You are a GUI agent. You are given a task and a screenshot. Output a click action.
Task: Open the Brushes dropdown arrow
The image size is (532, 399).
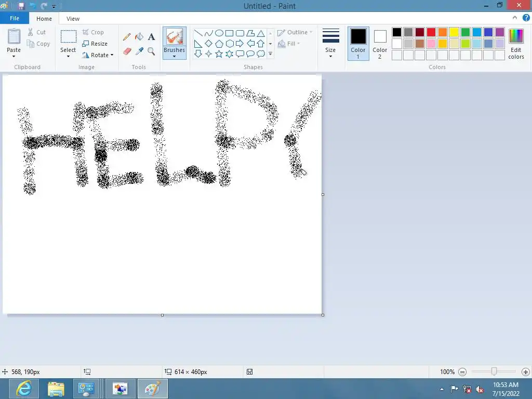tap(175, 56)
